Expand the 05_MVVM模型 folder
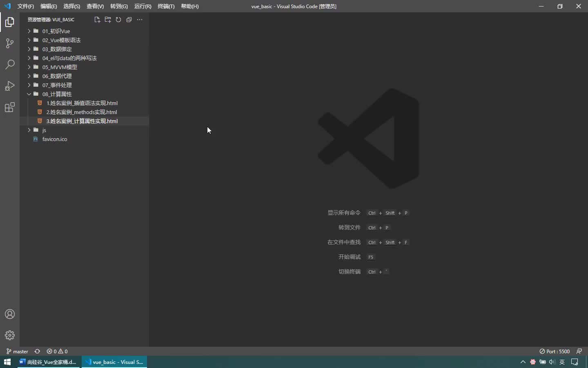This screenshot has height=368, width=588. (x=84, y=67)
